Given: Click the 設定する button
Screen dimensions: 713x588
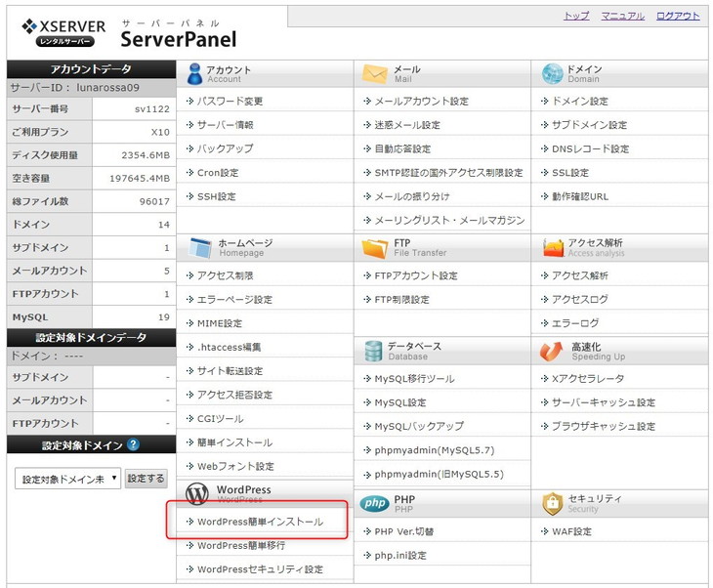Looking at the screenshot, I should click(146, 479).
